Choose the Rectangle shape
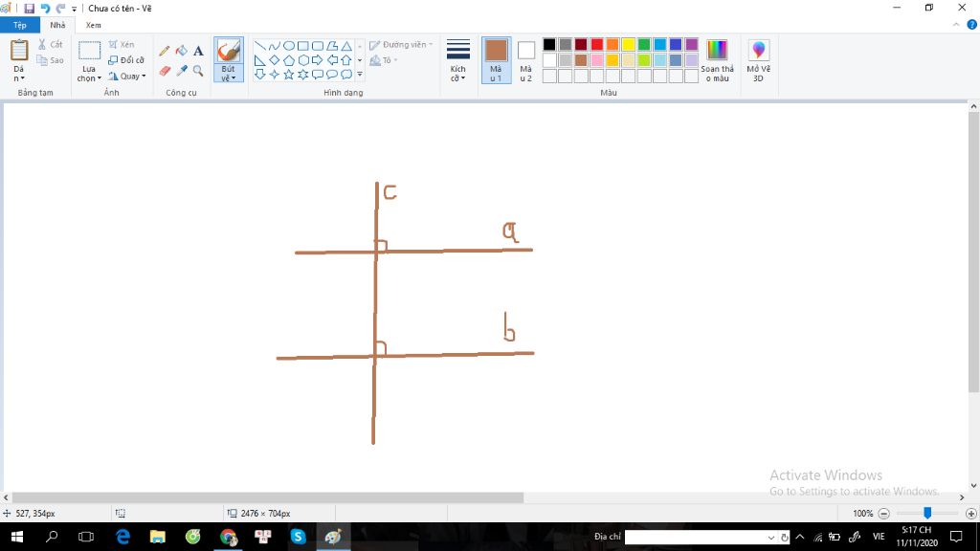980x551 pixels. (x=303, y=46)
